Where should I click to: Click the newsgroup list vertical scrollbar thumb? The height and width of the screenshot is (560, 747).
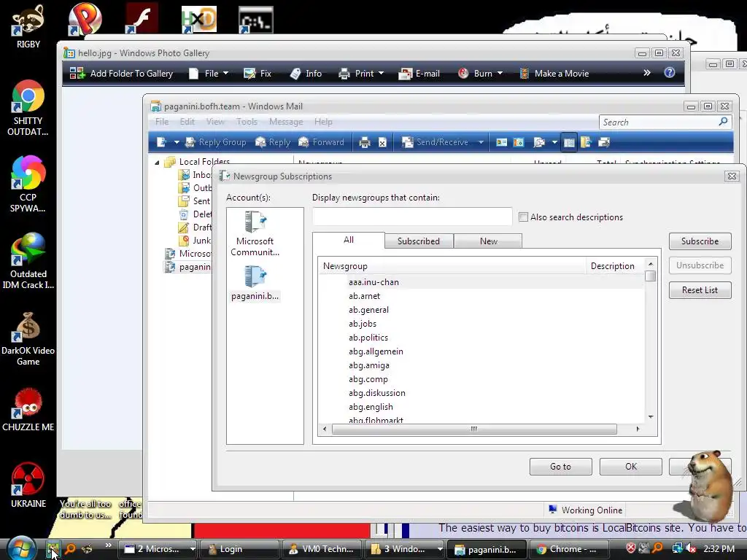[650, 276]
